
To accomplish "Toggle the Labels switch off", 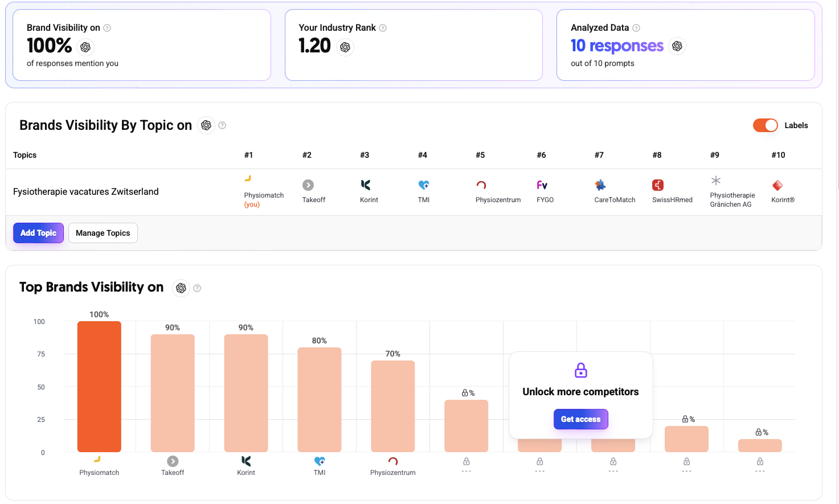I will pyautogui.click(x=765, y=125).
